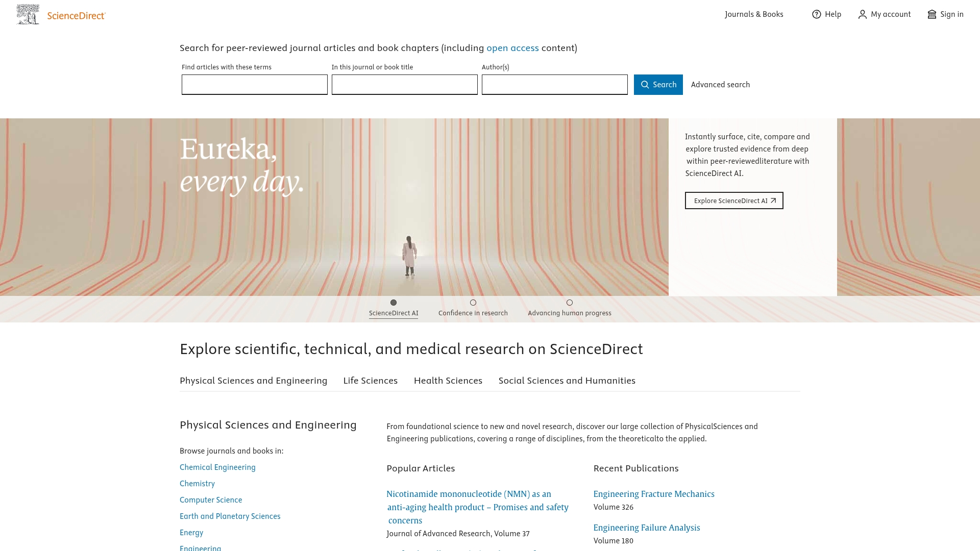
Task: Open the Journals & Books menu
Action: tap(753, 14)
